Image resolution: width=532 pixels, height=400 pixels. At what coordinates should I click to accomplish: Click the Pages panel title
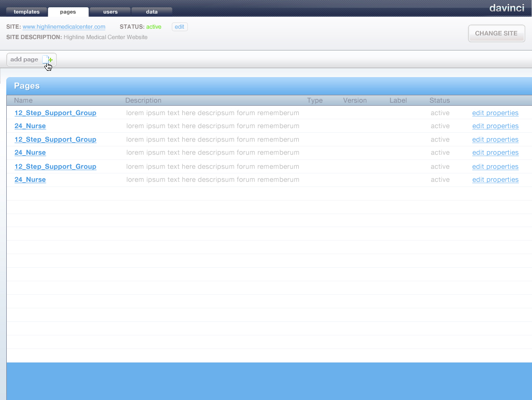click(27, 86)
